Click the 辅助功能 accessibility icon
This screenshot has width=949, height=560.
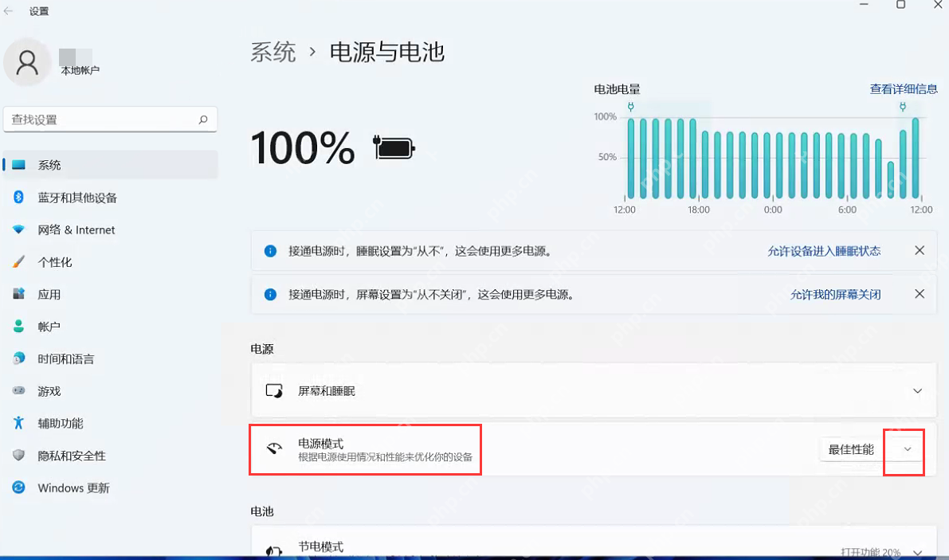click(19, 423)
